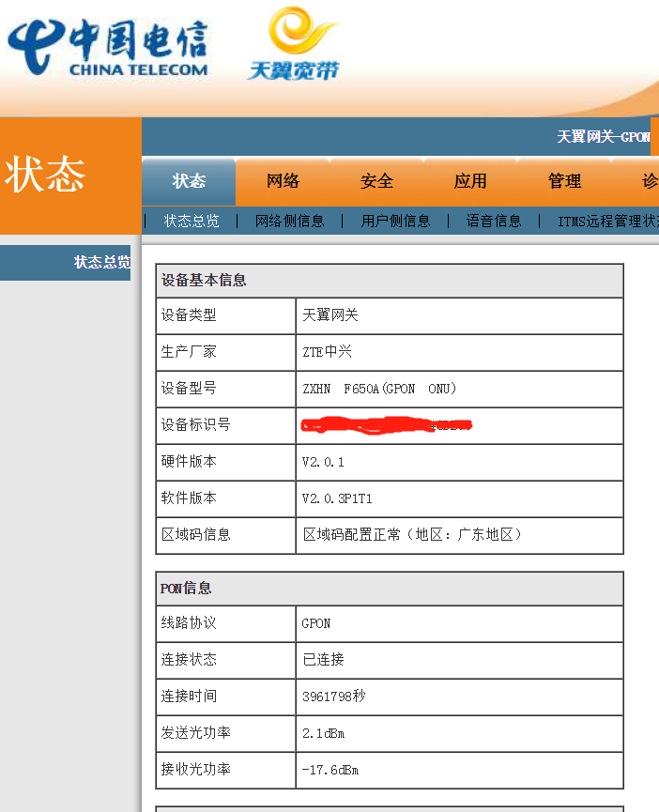
Task: Click the 区域码配置正常 region value
Action: point(412,534)
